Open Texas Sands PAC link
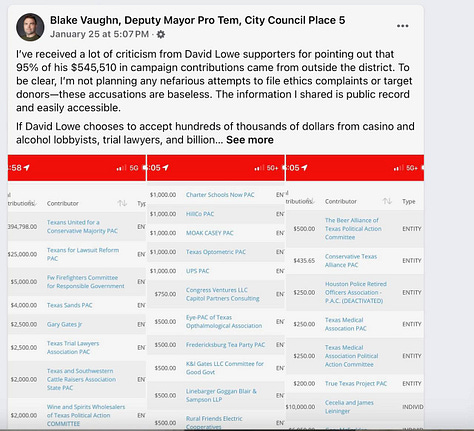Screen dimensions: 474x431 [x=69, y=305]
